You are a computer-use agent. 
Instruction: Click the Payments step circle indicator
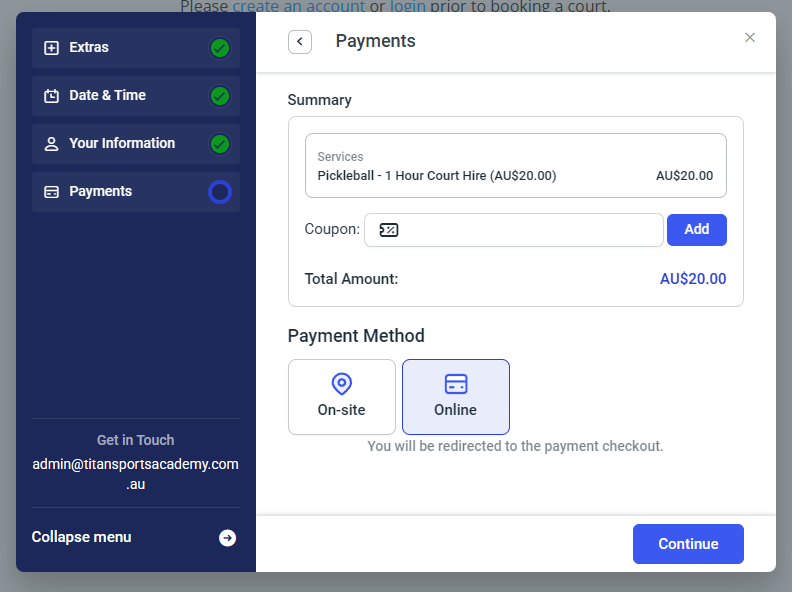(x=220, y=192)
